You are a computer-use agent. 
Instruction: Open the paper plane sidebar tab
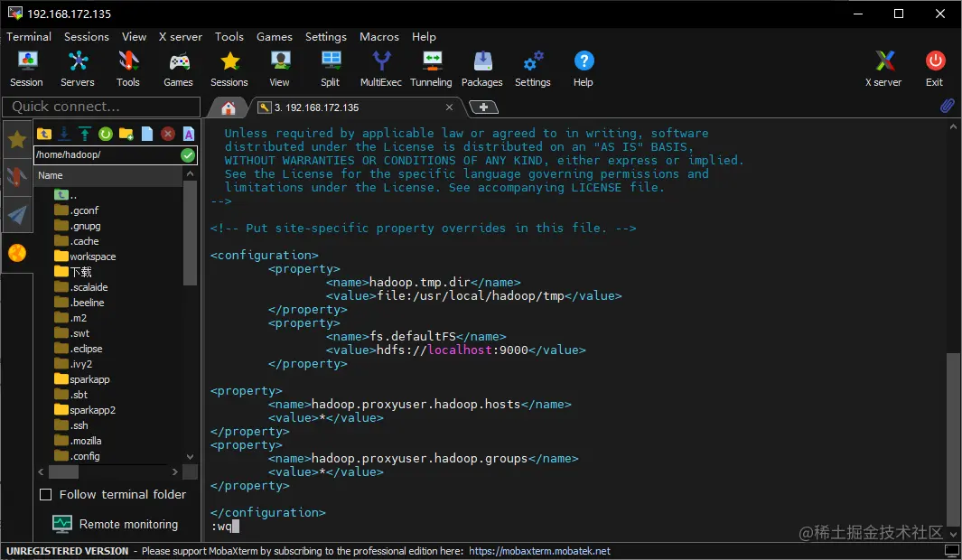17,214
